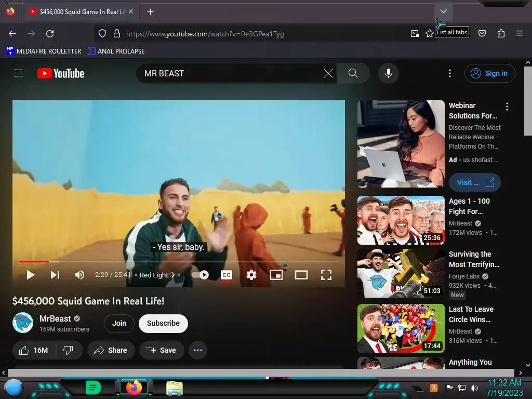532x399 pixels.
Task: Expand List all tabs chevron
Action: point(444,11)
